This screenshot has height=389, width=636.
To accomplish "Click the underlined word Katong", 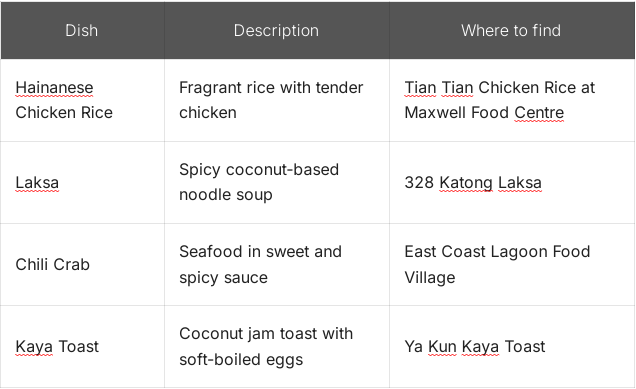I will point(466,183).
